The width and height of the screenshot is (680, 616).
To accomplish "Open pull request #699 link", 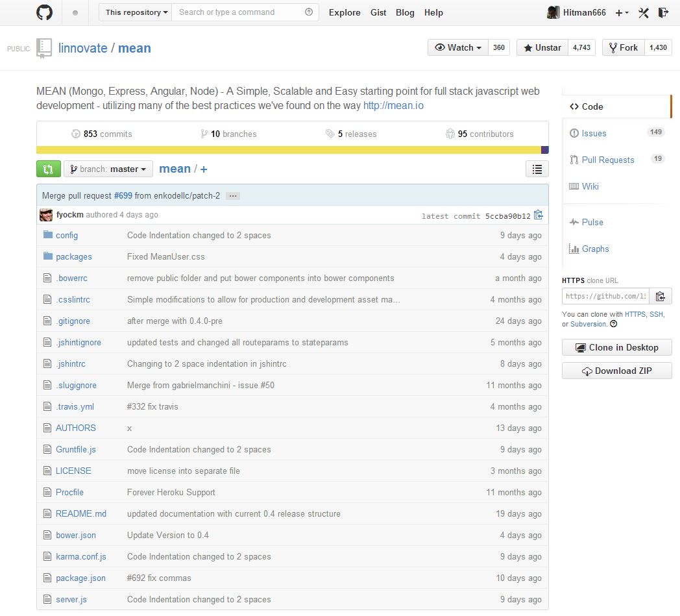I will tap(123, 195).
